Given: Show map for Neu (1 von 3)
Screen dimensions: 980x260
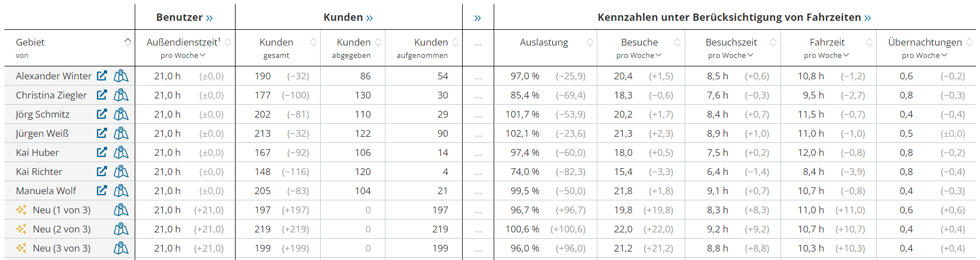Looking at the screenshot, I should point(121,210).
